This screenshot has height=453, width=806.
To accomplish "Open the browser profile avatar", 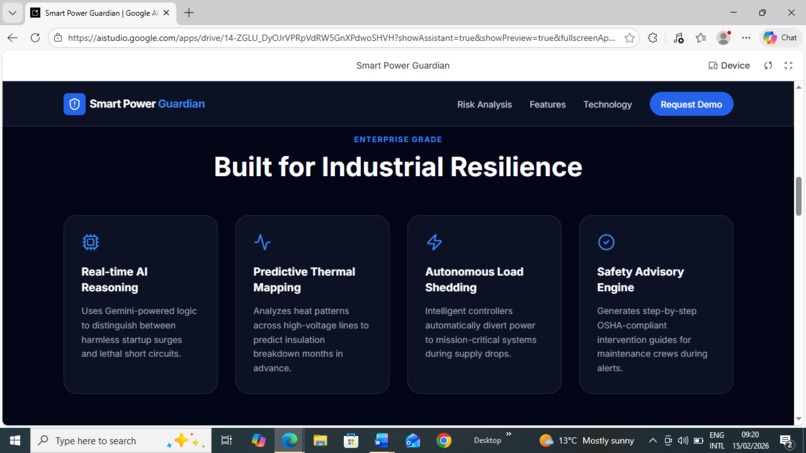I will pyautogui.click(x=723, y=38).
